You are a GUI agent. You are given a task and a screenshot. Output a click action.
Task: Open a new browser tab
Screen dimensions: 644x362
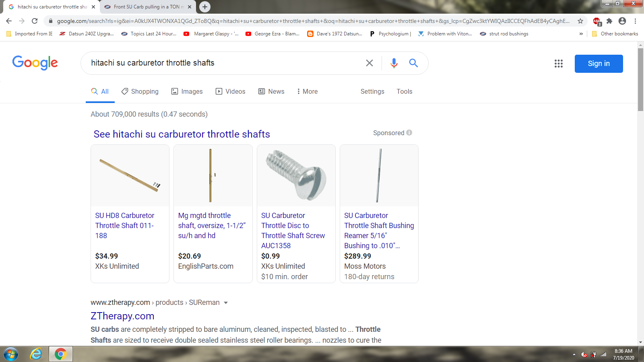(x=205, y=7)
